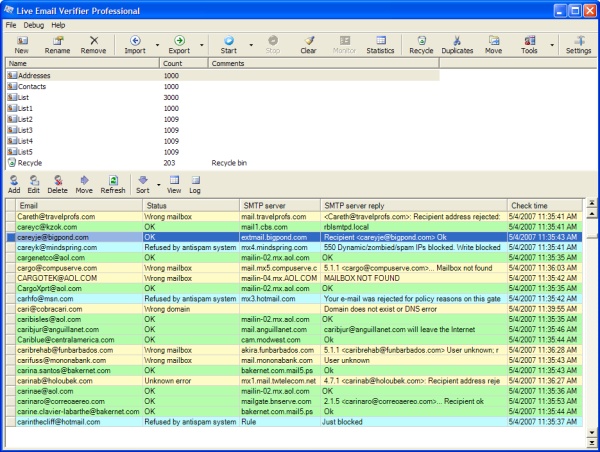Viewport: 600px width, 452px height.
Task: Click the Recycle toolbar icon
Action: [x=421, y=45]
